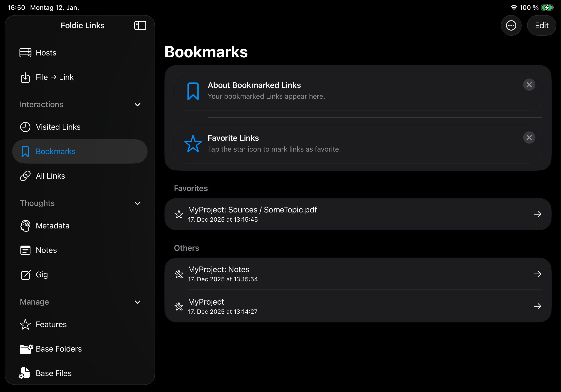Collapse the Thoughts section
The height and width of the screenshot is (392, 561).
click(138, 203)
